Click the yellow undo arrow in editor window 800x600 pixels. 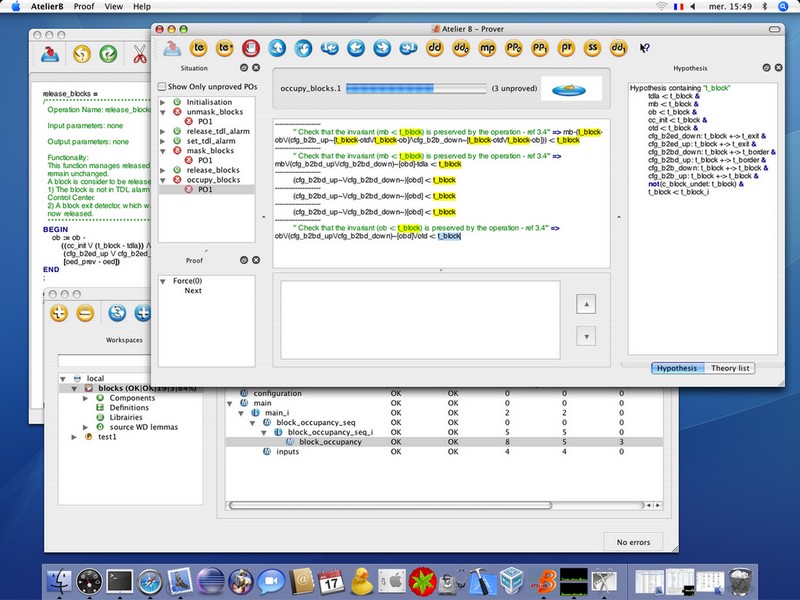click(82, 54)
